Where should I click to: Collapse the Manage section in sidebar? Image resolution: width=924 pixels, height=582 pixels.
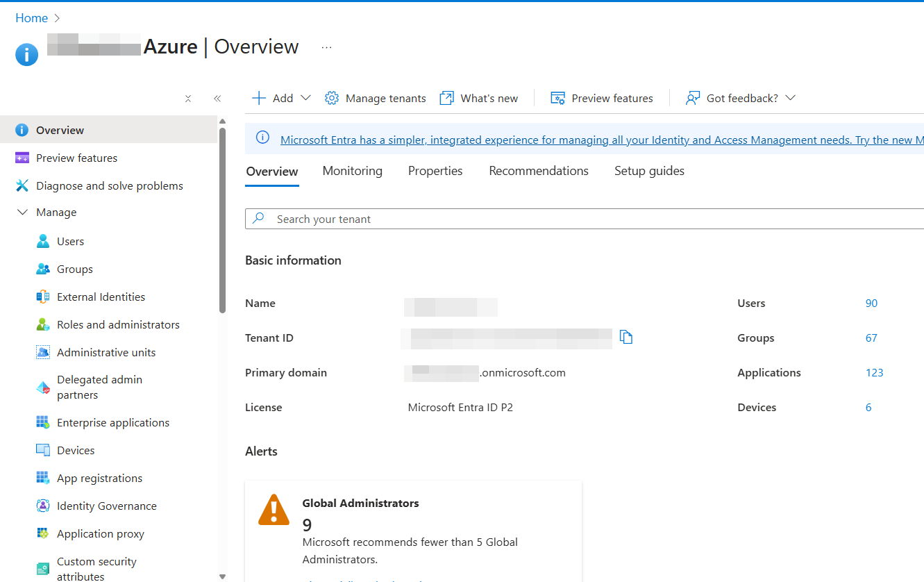point(22,212)
